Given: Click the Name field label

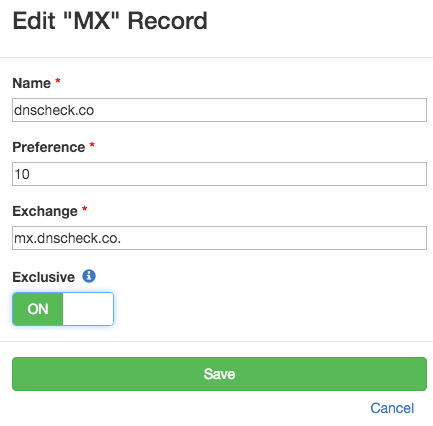Looking at the screenshot, I should [32, 83].
